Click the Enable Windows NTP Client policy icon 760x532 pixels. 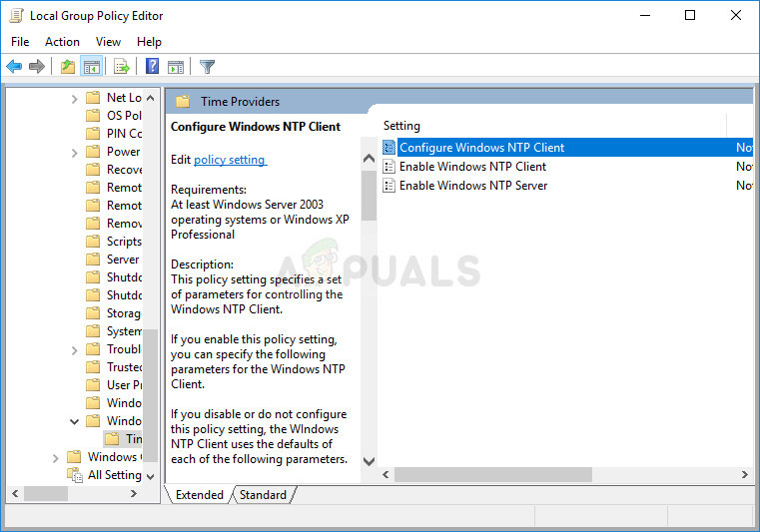[x=388, y=167]
